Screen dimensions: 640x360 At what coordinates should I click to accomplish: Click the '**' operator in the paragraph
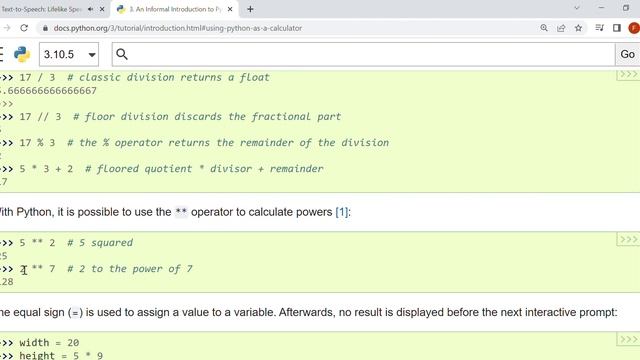(x=181, y=212)
